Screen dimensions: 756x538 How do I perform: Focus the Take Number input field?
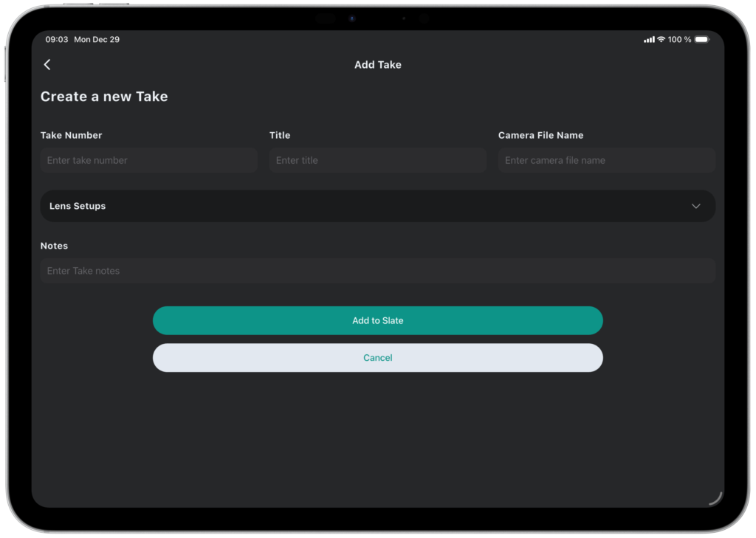[148, 160]
